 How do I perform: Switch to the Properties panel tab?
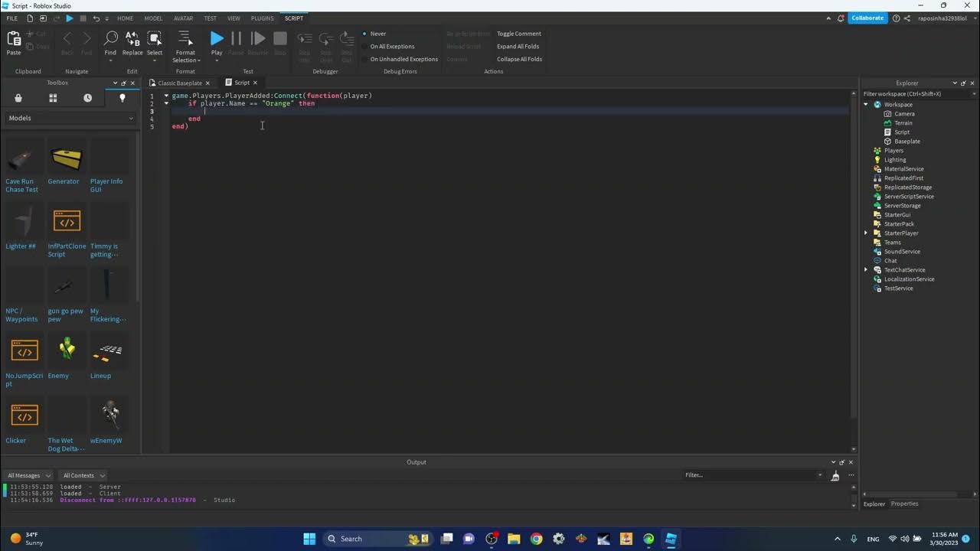click(904, 504)
